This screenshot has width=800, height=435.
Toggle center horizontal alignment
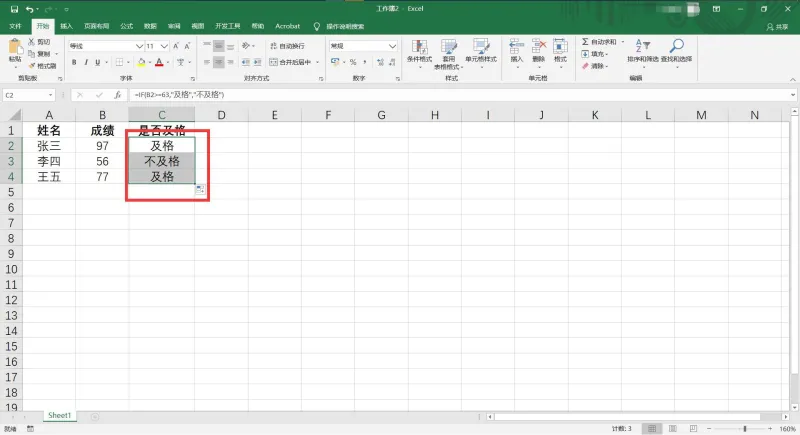218,62
